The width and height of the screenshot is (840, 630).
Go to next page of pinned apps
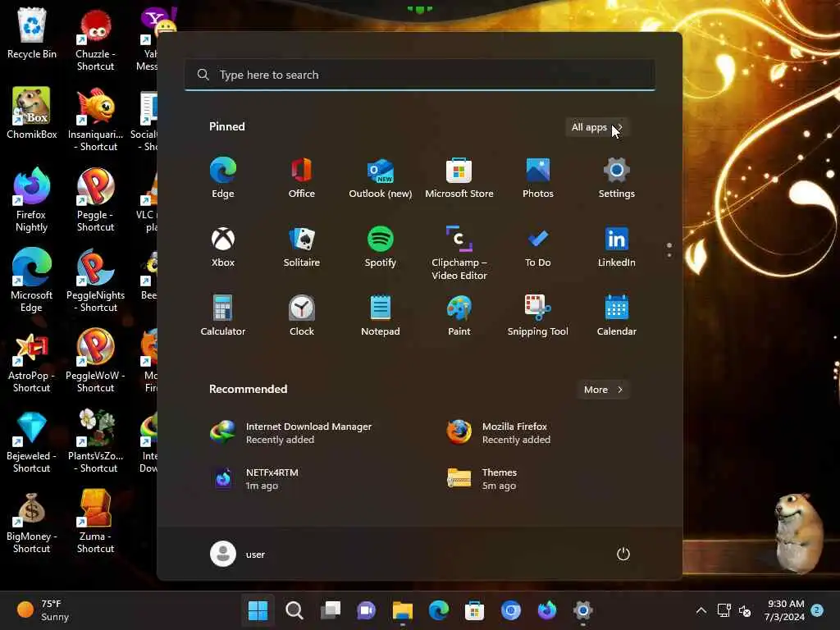669,256
